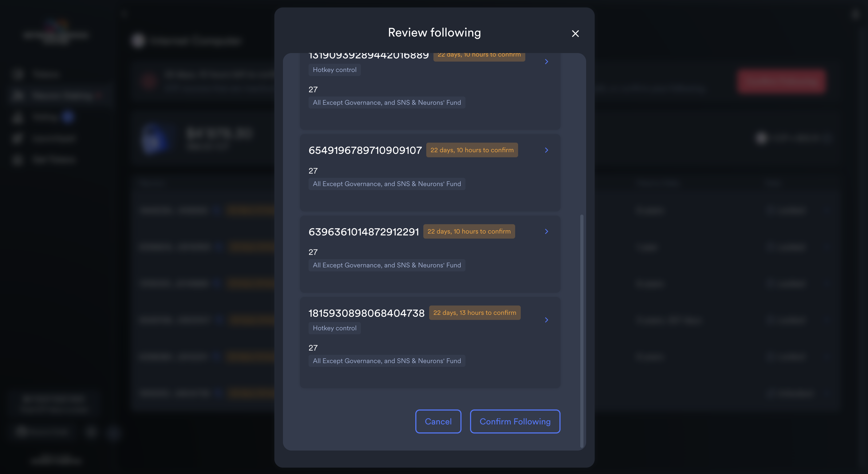Click neuron ID 18159308980684047З8

tap(366, 314)
